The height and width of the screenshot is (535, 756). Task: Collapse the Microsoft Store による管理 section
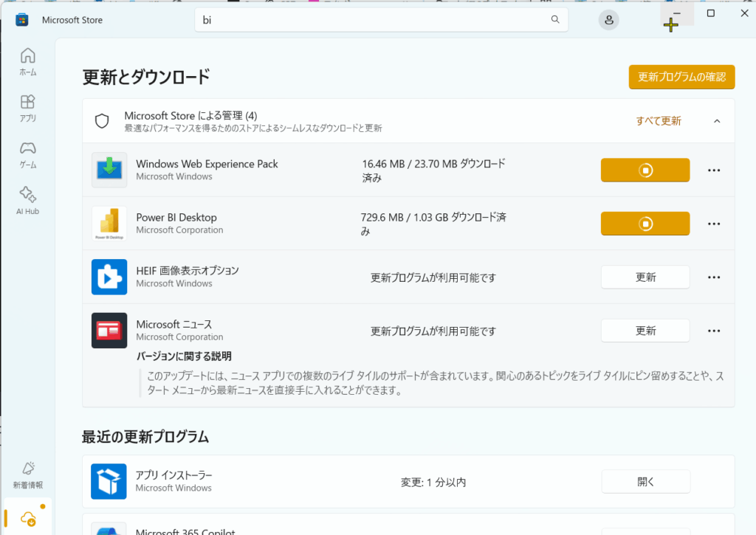tap(717, 121)
